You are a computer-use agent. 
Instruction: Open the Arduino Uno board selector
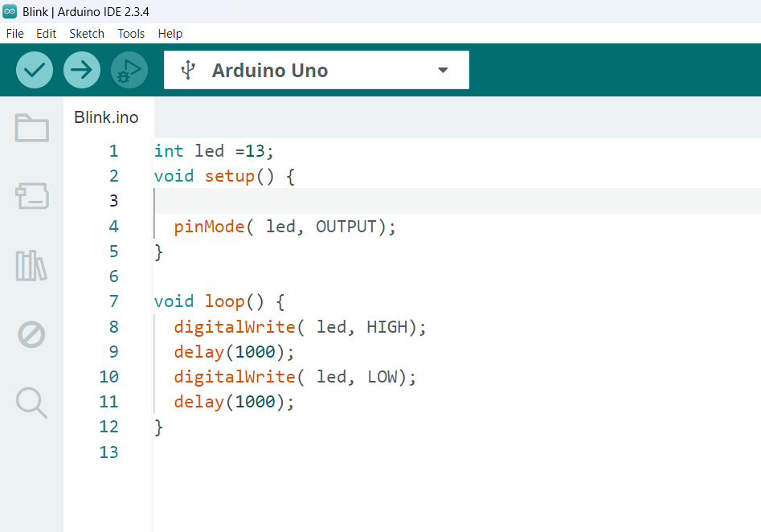point(317,70)
